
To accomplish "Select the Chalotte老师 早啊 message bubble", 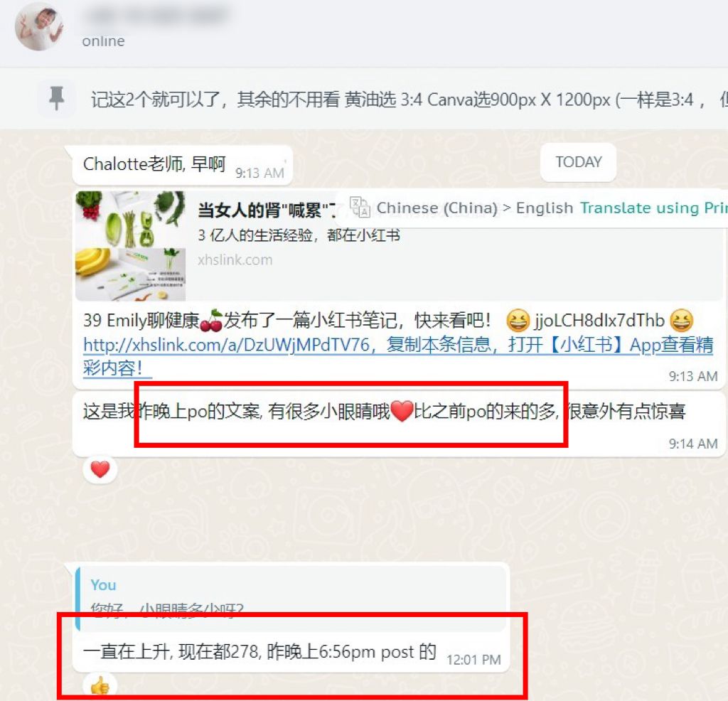I will pos(183,165).
